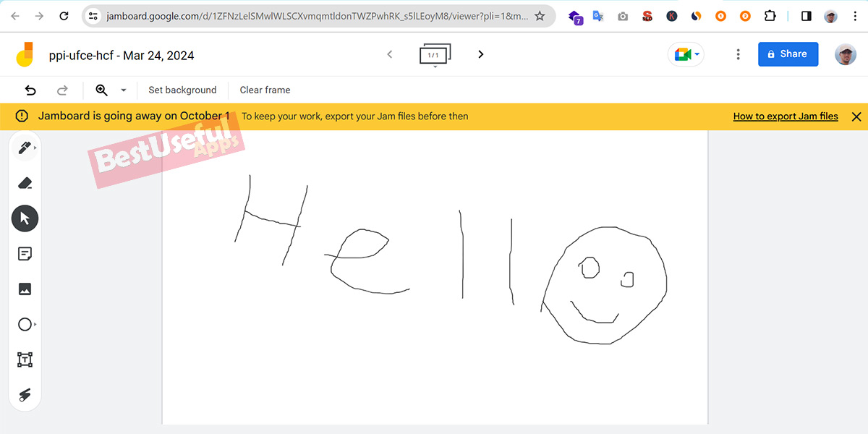
Task: Undo the last stroke
Action: pos(30,90)
